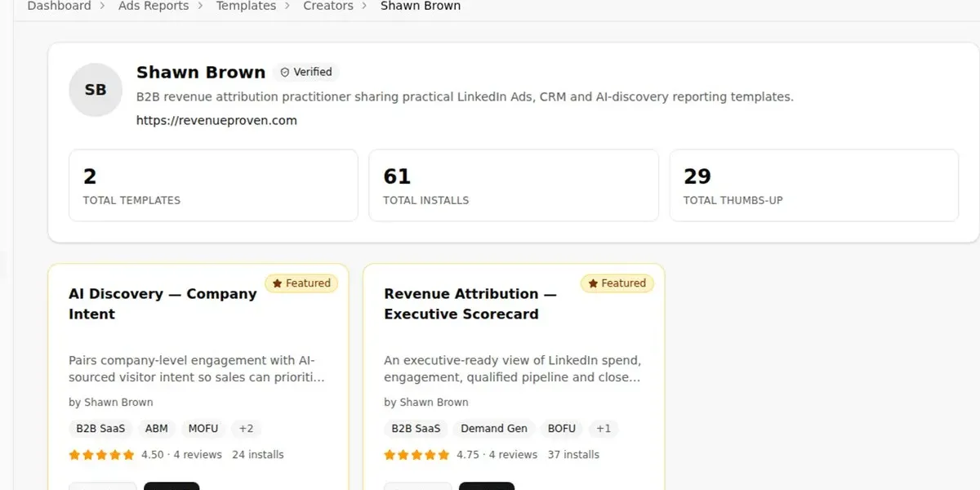Viewport: 980px width, 490px height.
Task: Select the BOFU tag
Action: (x=562, y=429)
